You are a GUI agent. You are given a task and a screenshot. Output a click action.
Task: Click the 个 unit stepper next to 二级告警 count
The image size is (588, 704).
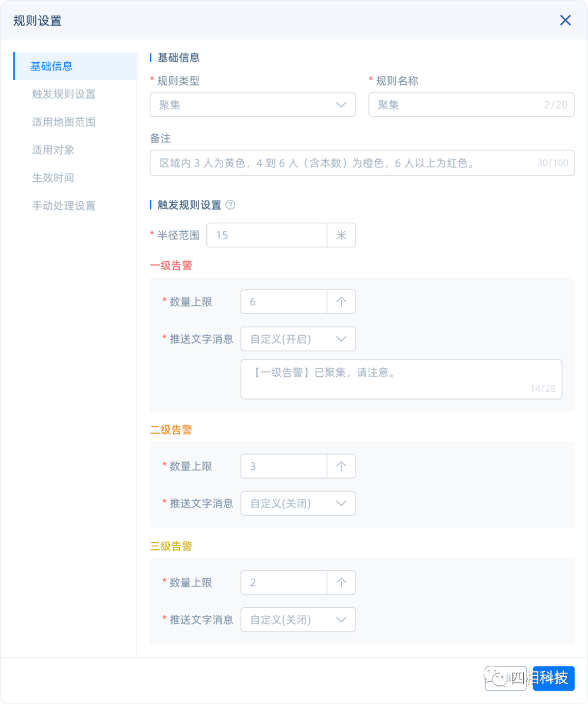(341, 466)
